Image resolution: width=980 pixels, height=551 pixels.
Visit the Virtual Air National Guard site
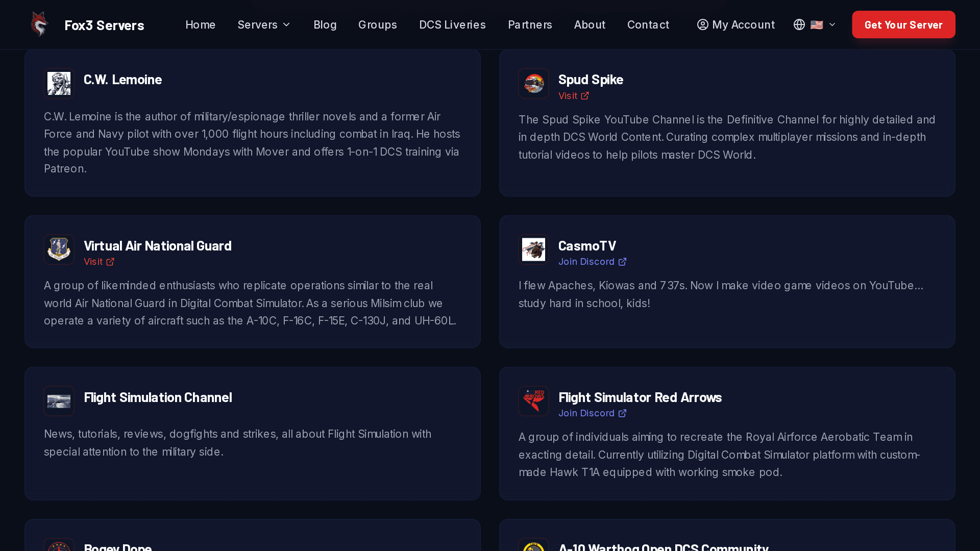(99, 262)
